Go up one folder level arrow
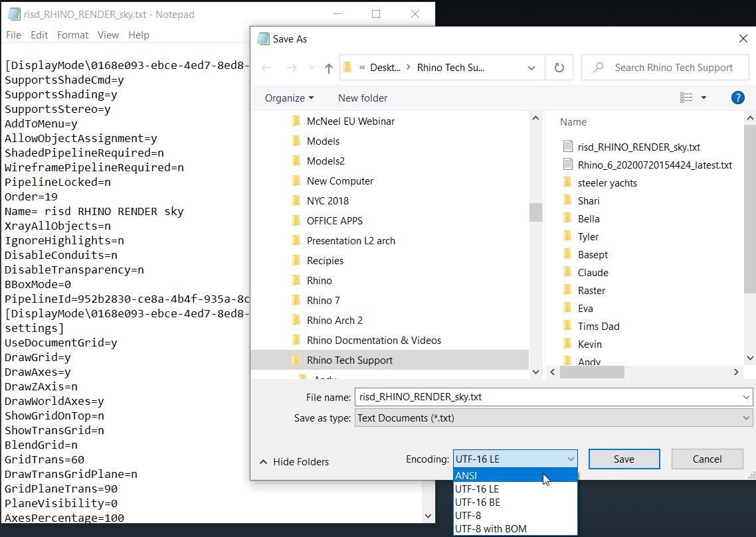Viewport: 756px width, 537px height. click(329, 68)
